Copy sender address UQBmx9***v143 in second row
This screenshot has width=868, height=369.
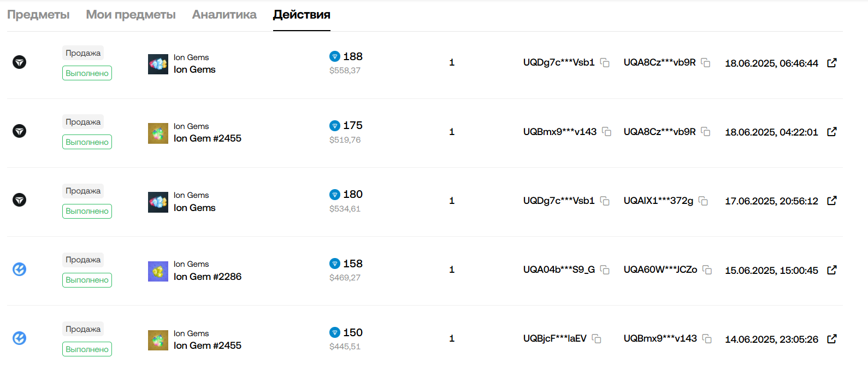click(x=606, y=132)
